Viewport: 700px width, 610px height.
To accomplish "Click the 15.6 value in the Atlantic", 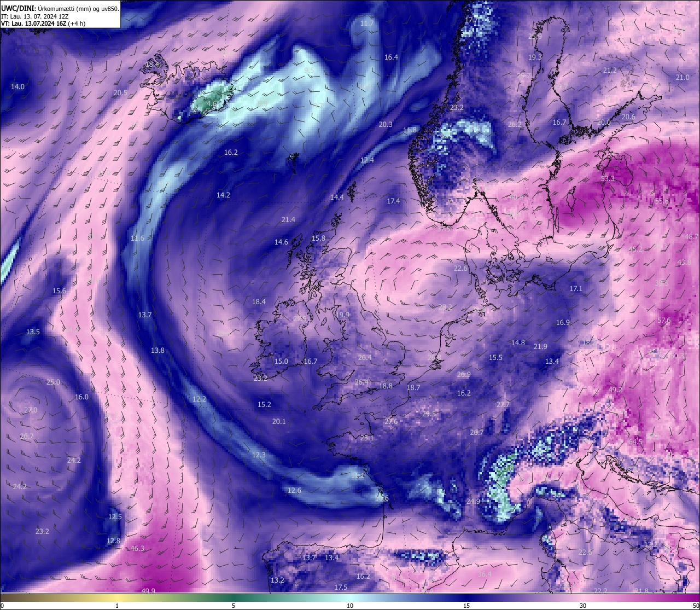I will 59,291.
